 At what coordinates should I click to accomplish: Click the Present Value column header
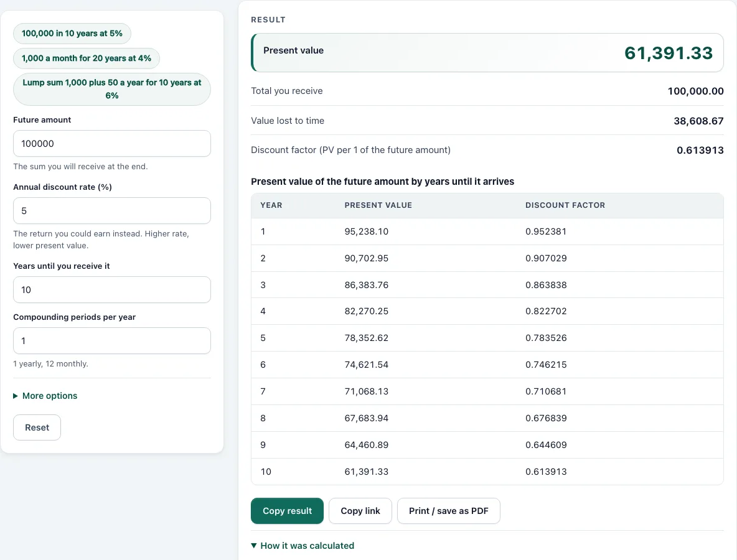[378, 205]
